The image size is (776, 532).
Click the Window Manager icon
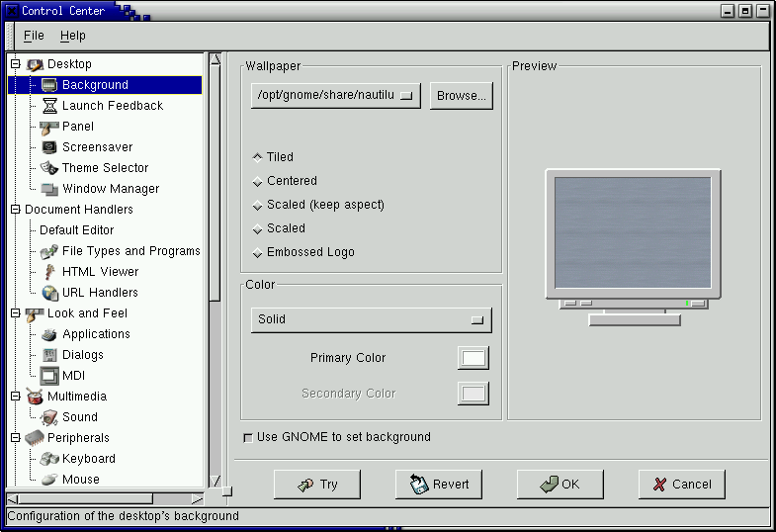tap(49, 189)
